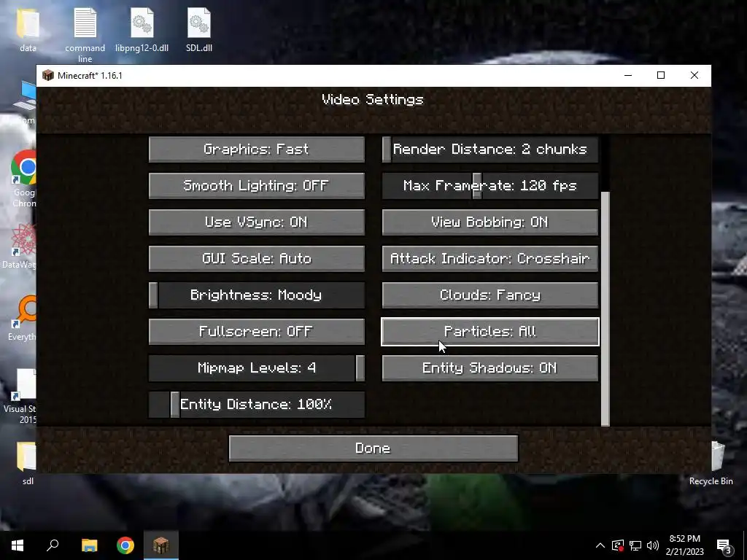Toggle Use VSync: ON button
This screenshot has width=747, height=560.
coord(256,222)
